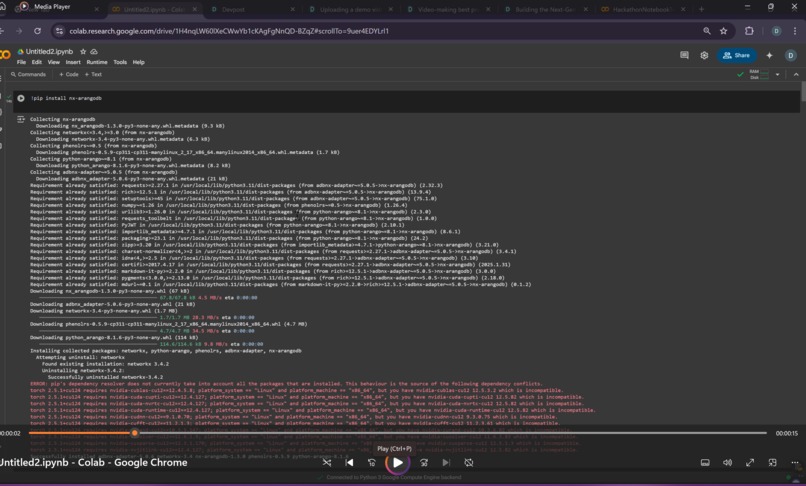
Task: Open Colab Edit menu
Action: tap(36, 62)
